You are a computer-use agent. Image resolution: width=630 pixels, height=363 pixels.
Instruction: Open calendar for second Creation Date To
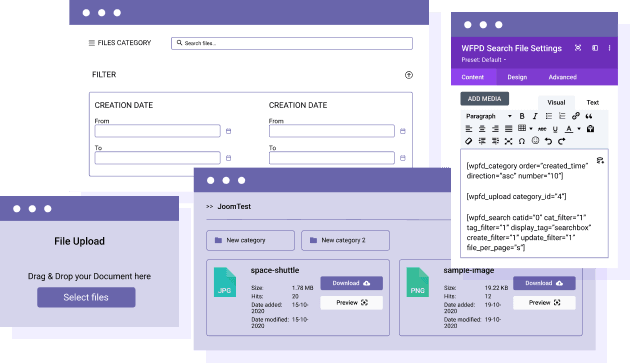tap(403, 158)
